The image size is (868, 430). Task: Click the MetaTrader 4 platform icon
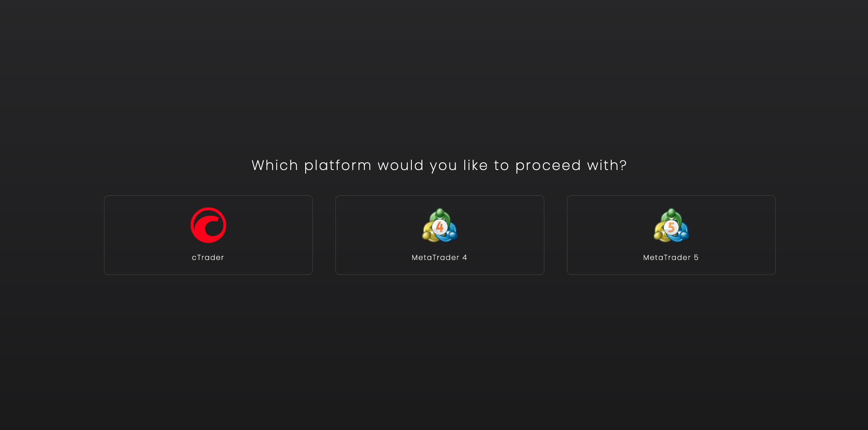(439, 225)
